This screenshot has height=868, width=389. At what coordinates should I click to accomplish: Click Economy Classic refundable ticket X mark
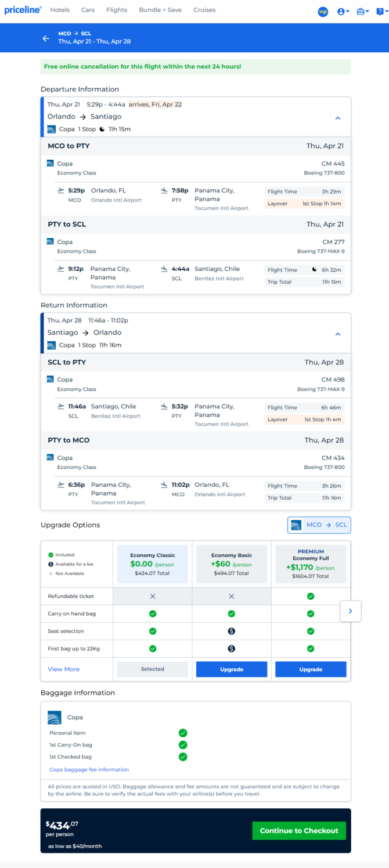[153, 596]
